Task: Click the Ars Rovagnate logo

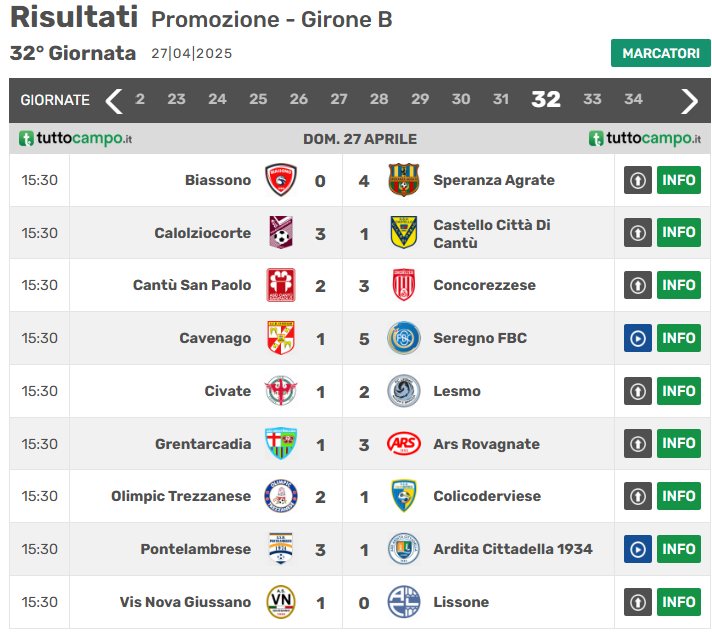Action: point(404,444)
